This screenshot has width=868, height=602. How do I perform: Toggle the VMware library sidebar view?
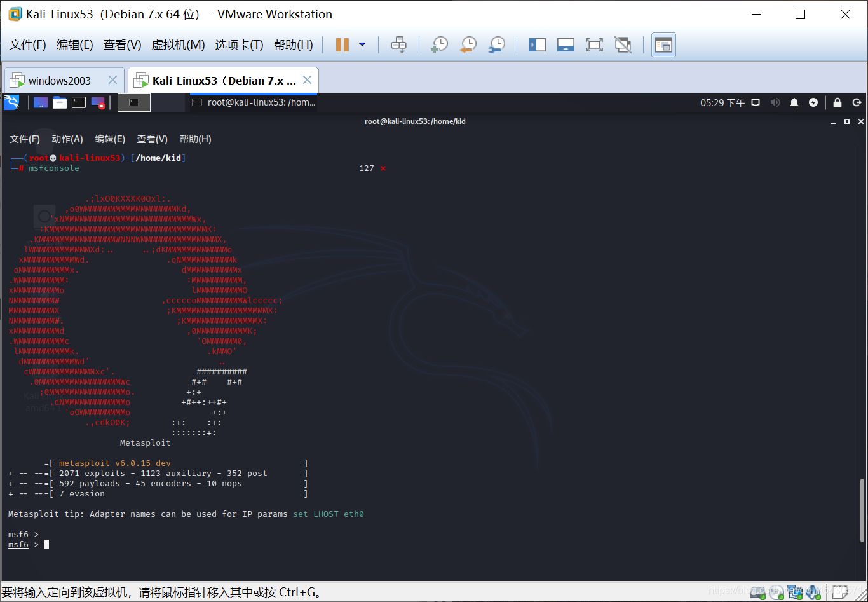pos(537,44)
